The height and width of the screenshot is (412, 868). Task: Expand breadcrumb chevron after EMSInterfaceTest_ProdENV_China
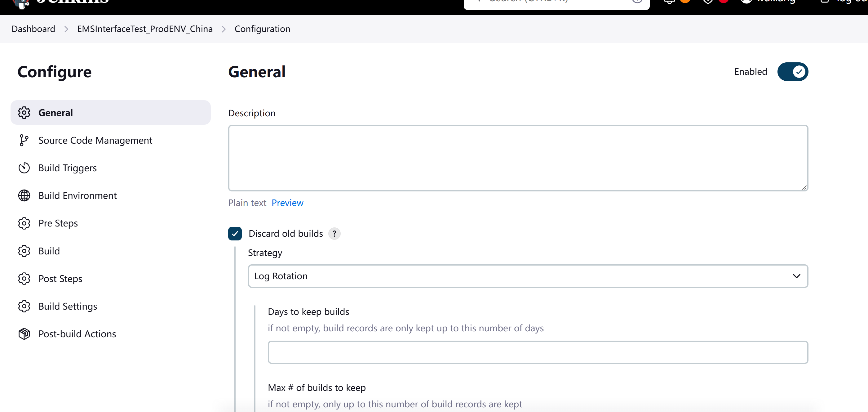[224, 29]
